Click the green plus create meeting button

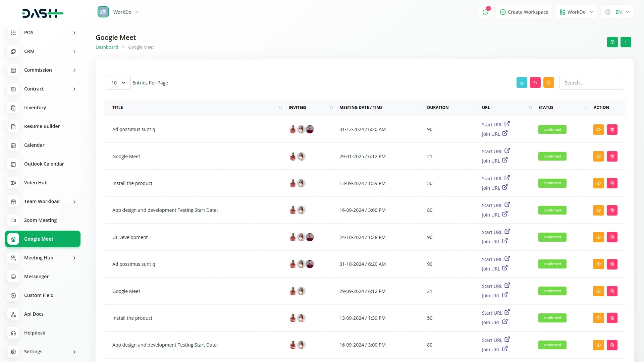[626, 42]
